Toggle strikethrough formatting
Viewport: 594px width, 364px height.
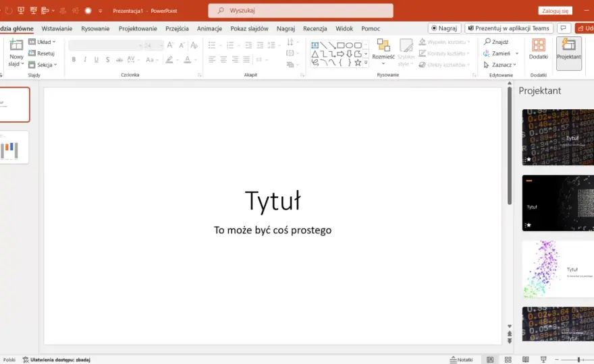[119, 59]
